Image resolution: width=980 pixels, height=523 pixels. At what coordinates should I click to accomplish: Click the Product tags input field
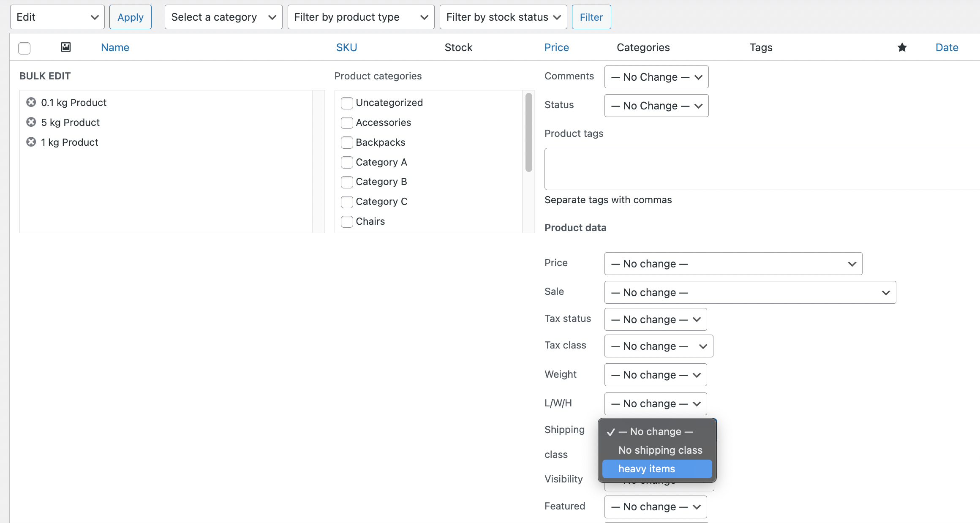(762, 170)
